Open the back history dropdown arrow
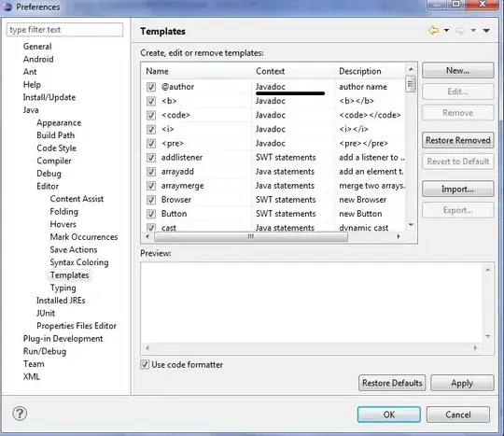This screenshot has width=504, height=436. pyautogui.click(x=446, y=31)
